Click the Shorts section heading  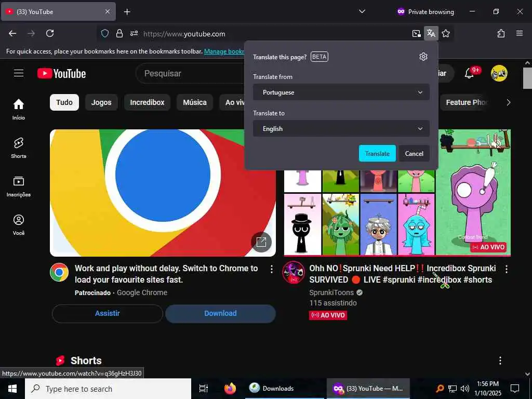[x=86, y=361]
